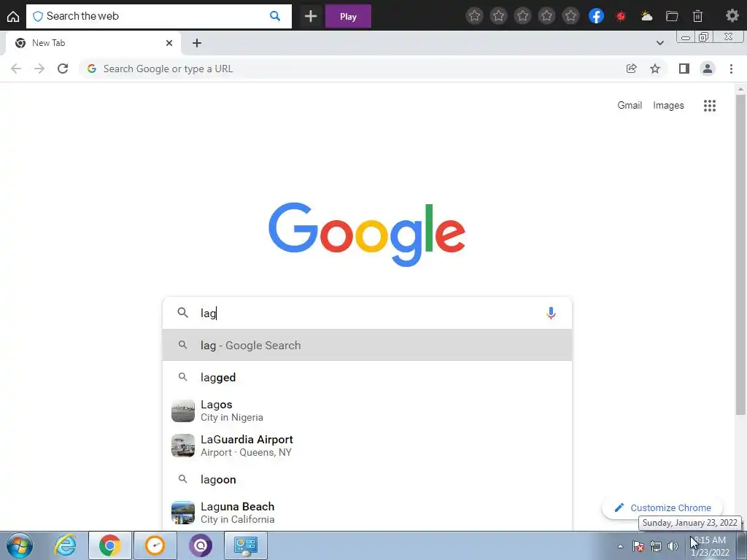Select the fifth star bookmark slot
The image size is (747, 560).
(x=570, y=16)
